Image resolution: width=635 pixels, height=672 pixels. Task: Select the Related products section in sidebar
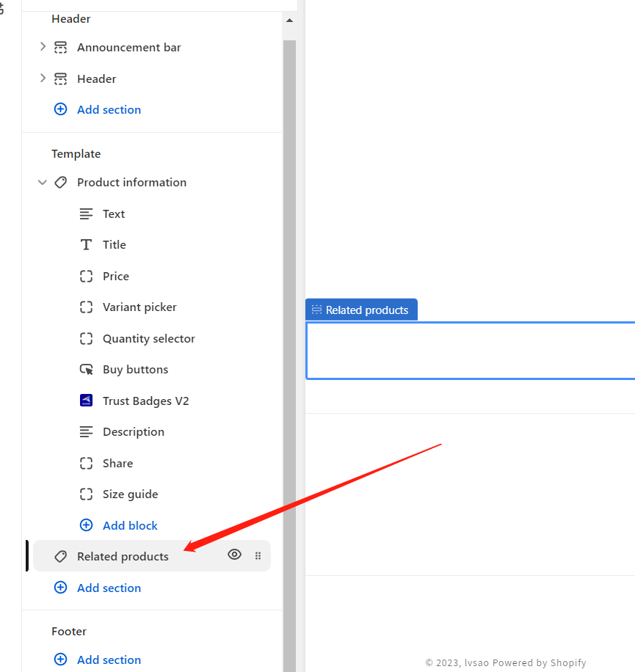152,556
